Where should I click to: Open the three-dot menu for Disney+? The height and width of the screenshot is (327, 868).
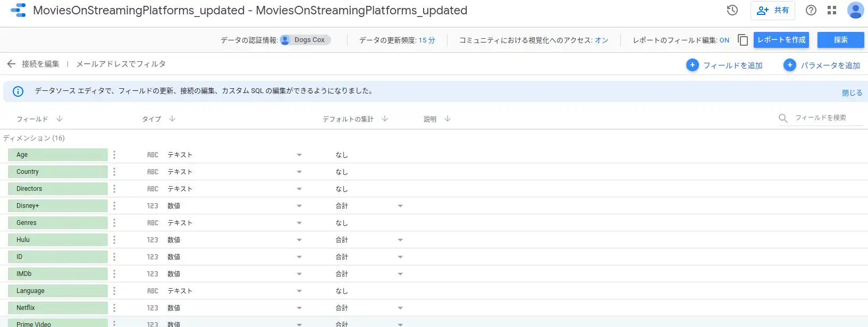114,206
